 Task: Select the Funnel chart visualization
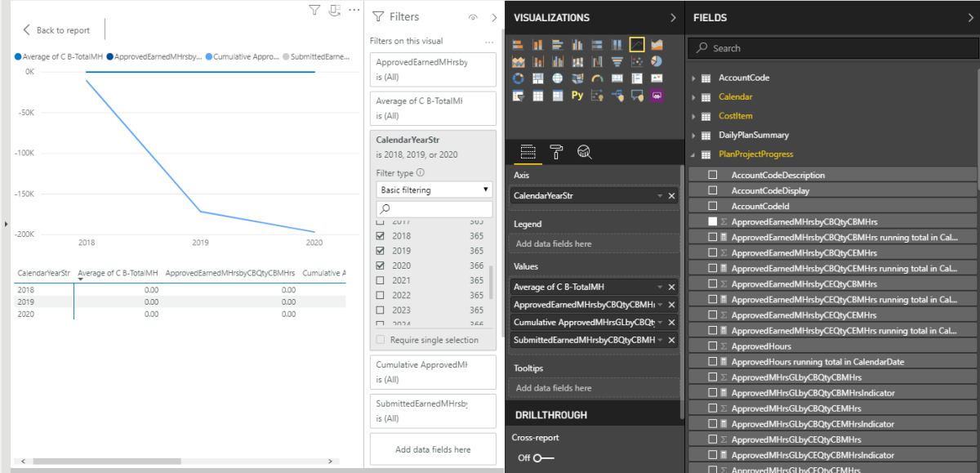[617, 61]
